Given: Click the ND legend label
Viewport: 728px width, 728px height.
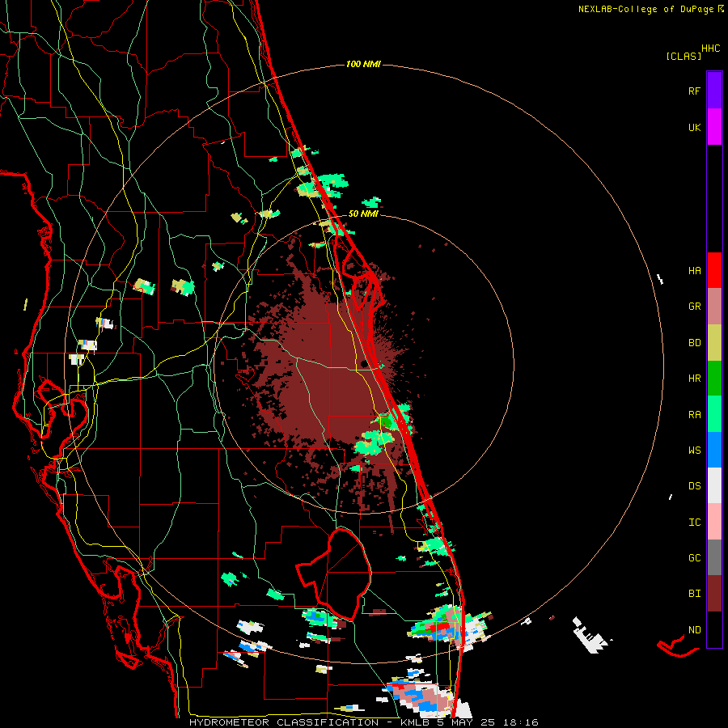Looking at the screenshot, I should coord(694,630).
